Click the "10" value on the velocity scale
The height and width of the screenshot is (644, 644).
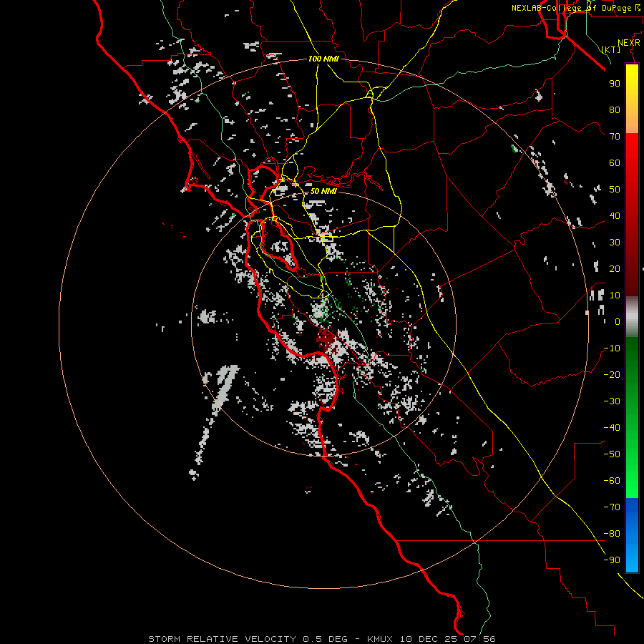coord(615,296)
